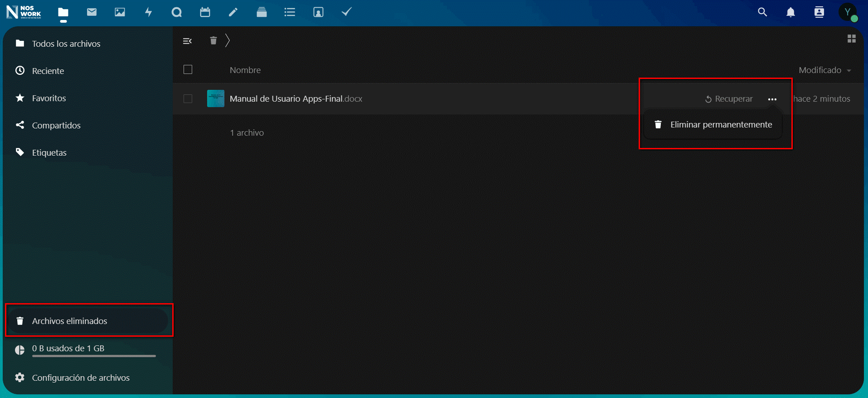Click the storage usage progress bar

tap(94, 356)
